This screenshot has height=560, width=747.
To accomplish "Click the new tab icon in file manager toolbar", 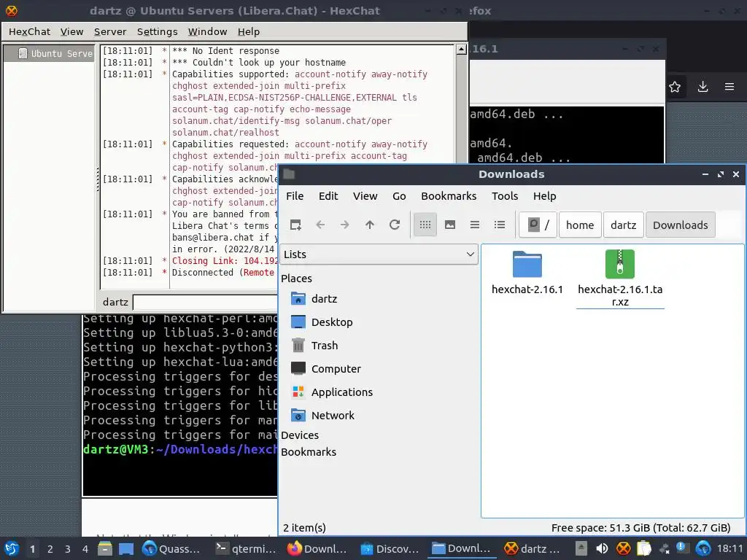I will point(295,225).
